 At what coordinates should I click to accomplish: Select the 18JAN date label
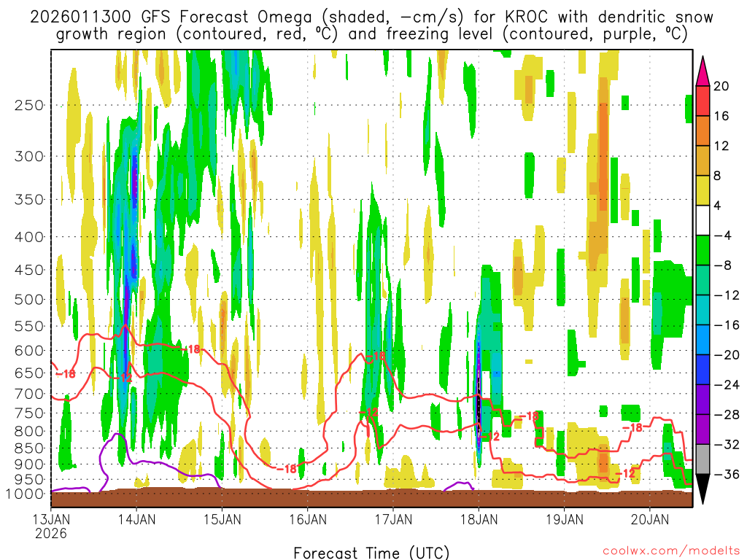click(479, 519)
